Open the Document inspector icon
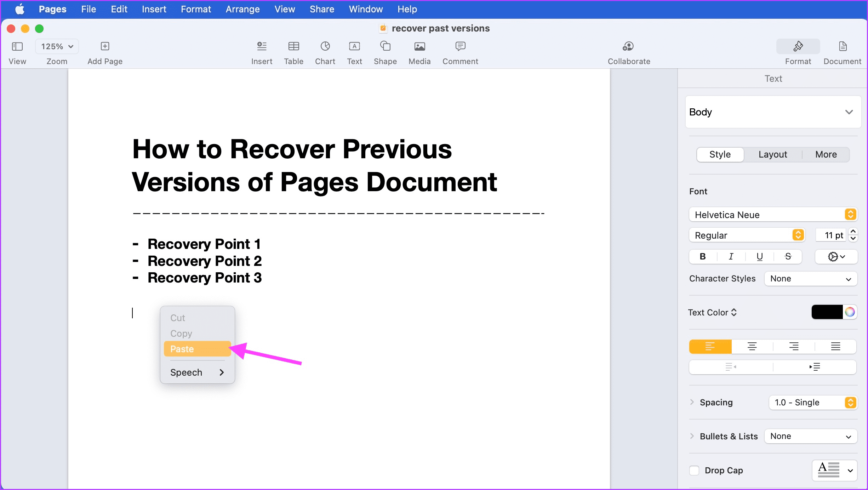868x490 pixels. click(843, 46)
